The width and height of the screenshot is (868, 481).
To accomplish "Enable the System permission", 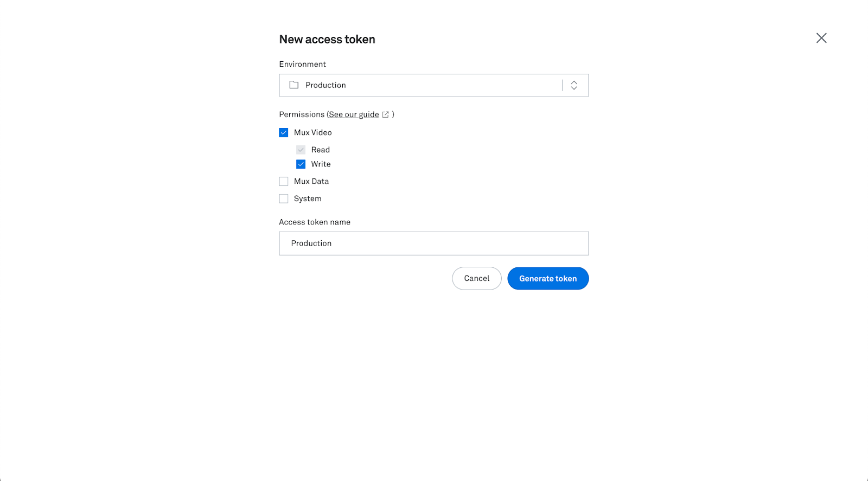I will (x=283, y=198).
